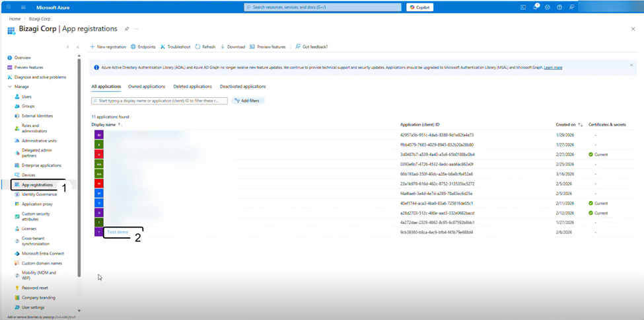Screen dimensions: 644x320
Task: Pin the App registrations page
Action: [x=127, y=29]
